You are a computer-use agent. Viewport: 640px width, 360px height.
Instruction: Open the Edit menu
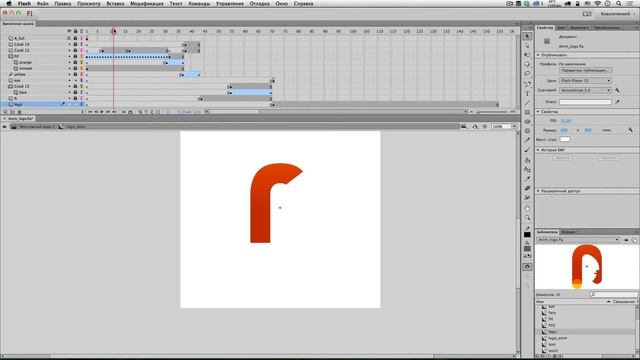point(62,3)
